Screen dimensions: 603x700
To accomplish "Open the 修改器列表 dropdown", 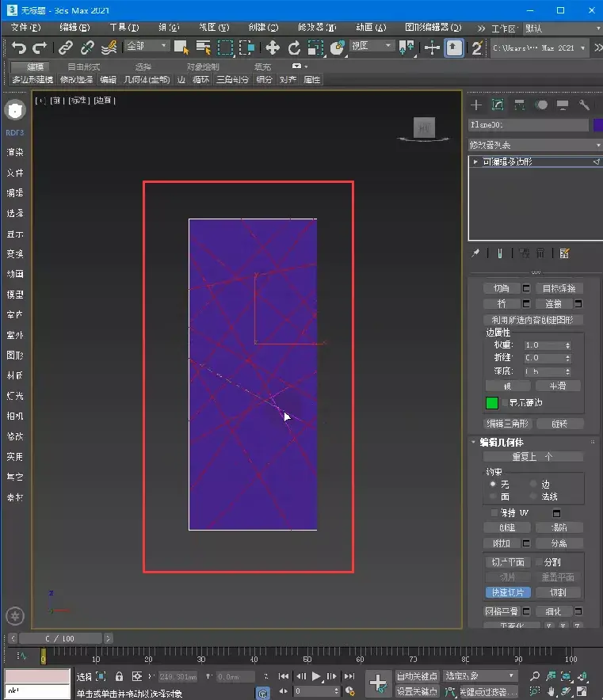I will tap(535, 145).
